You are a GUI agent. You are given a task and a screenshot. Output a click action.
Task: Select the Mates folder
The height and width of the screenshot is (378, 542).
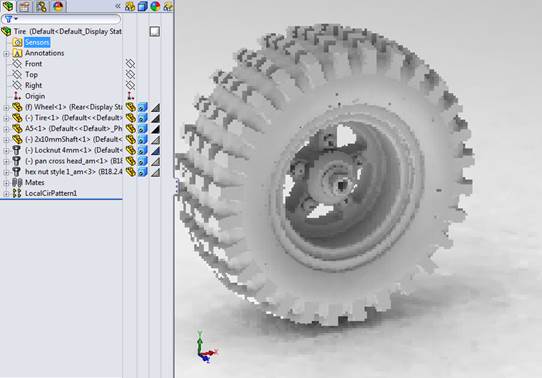[35, 182]
